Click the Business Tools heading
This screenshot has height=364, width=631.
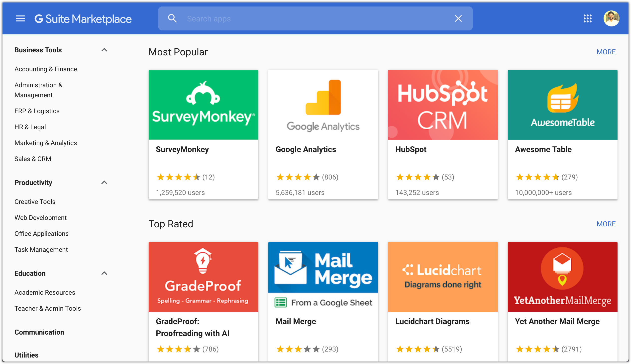(x=38, y=50)
